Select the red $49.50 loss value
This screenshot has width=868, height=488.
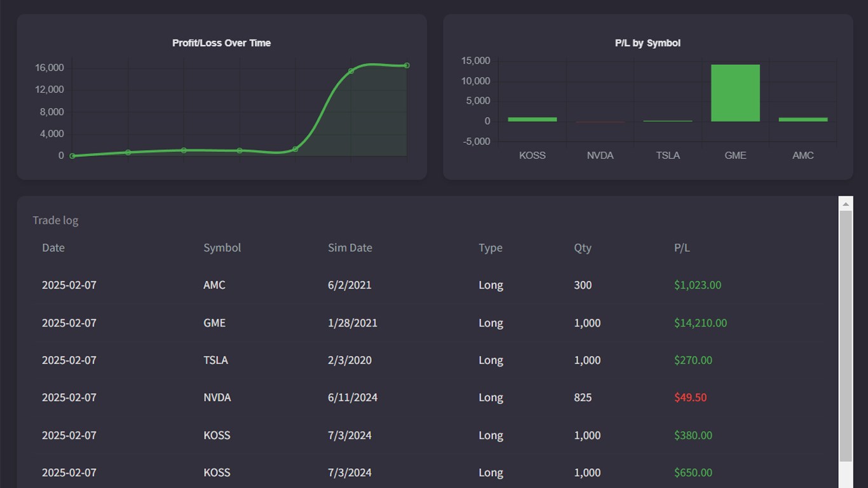pos(690,398)
